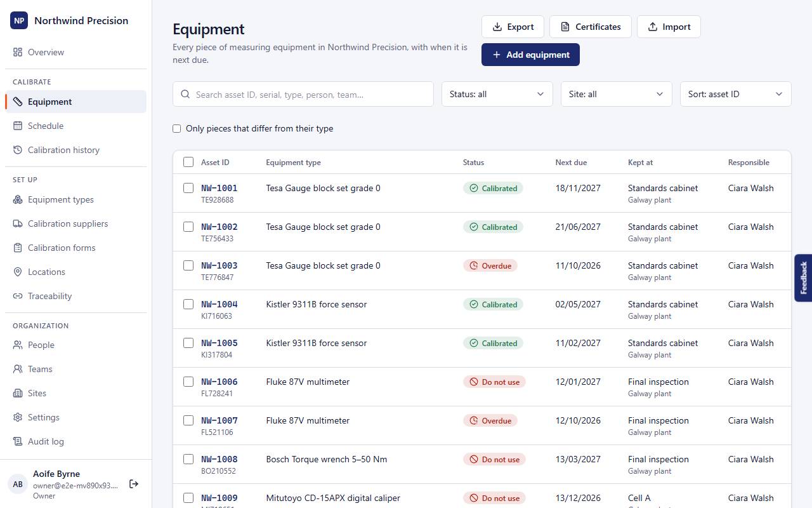
Task: Tick the select-all checkbox in table header
Action: tap(188, 162)
